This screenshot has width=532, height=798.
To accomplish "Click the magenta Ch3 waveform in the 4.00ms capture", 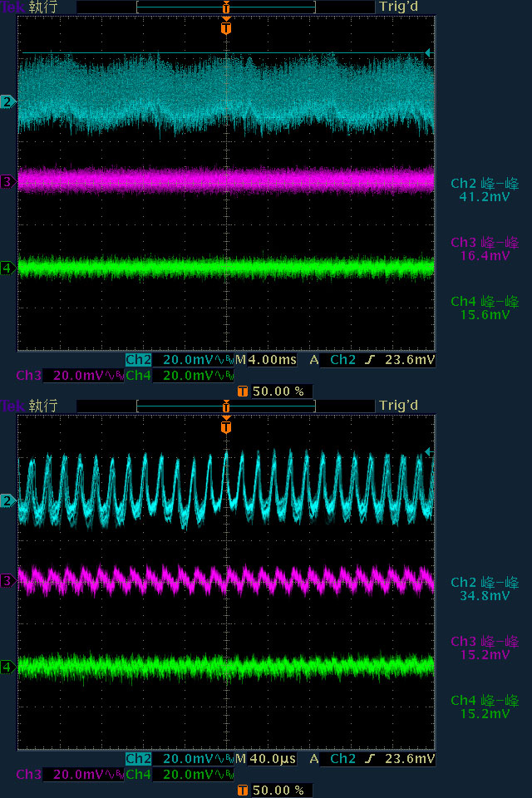I will 226,180.
